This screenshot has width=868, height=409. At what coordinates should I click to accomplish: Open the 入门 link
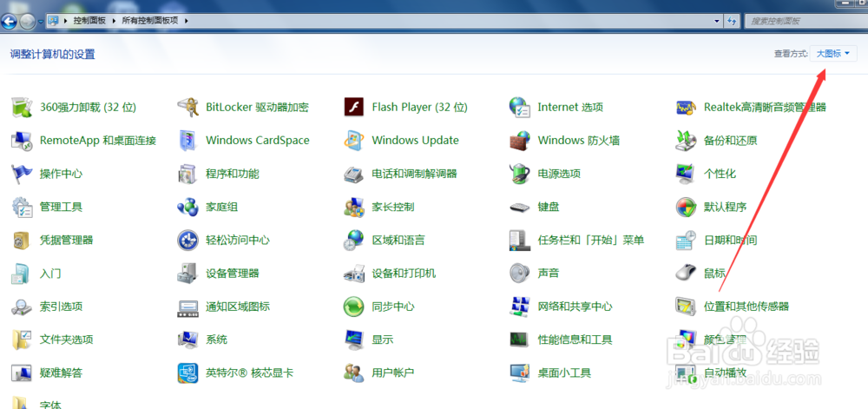(x=50, y=274)
